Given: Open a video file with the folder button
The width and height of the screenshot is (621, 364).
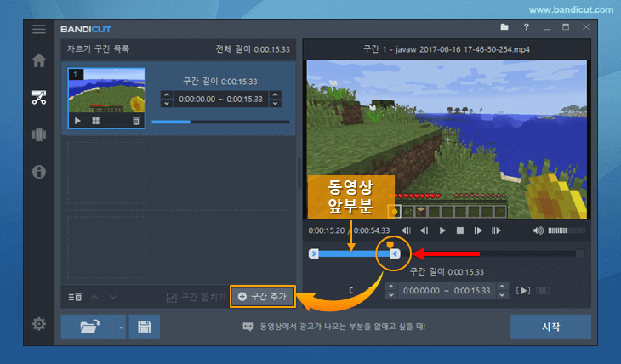Looking at the screenshot, I should 89,327.
